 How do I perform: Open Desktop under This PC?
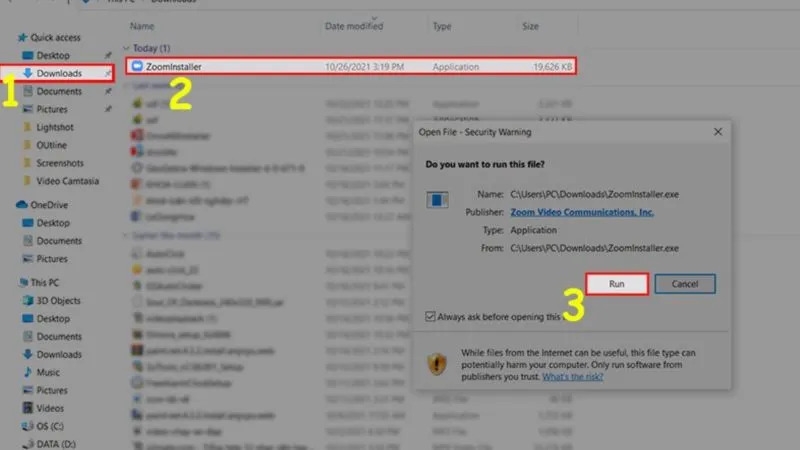point(53,318)
